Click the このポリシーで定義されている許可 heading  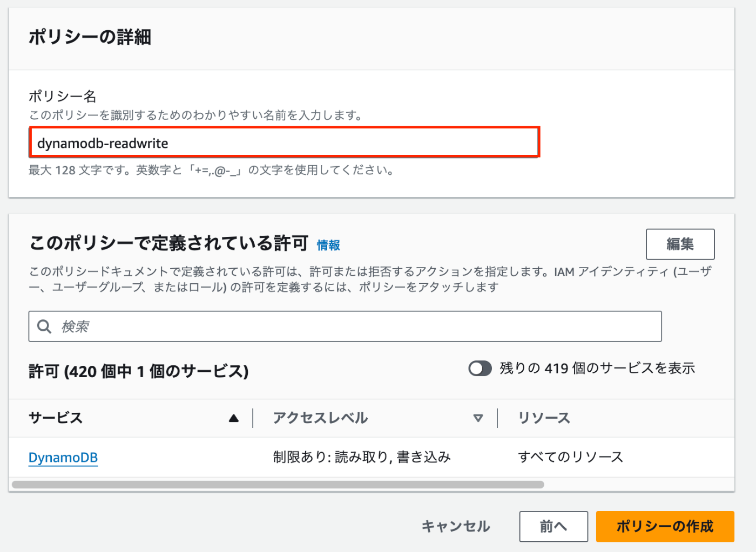point(168,243)
